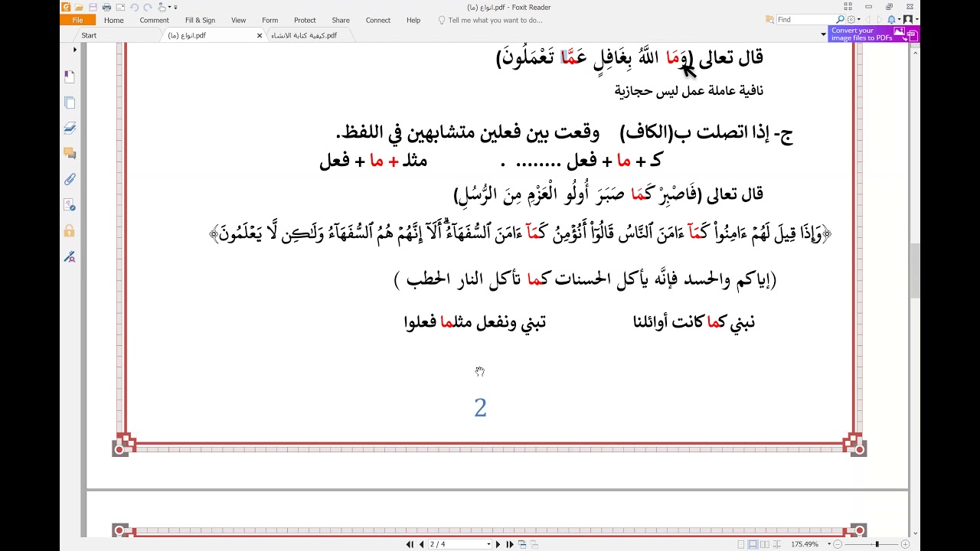Click the Tell me what you want to do box
This screenshot has width=980, height=551.
pos(490,21)
